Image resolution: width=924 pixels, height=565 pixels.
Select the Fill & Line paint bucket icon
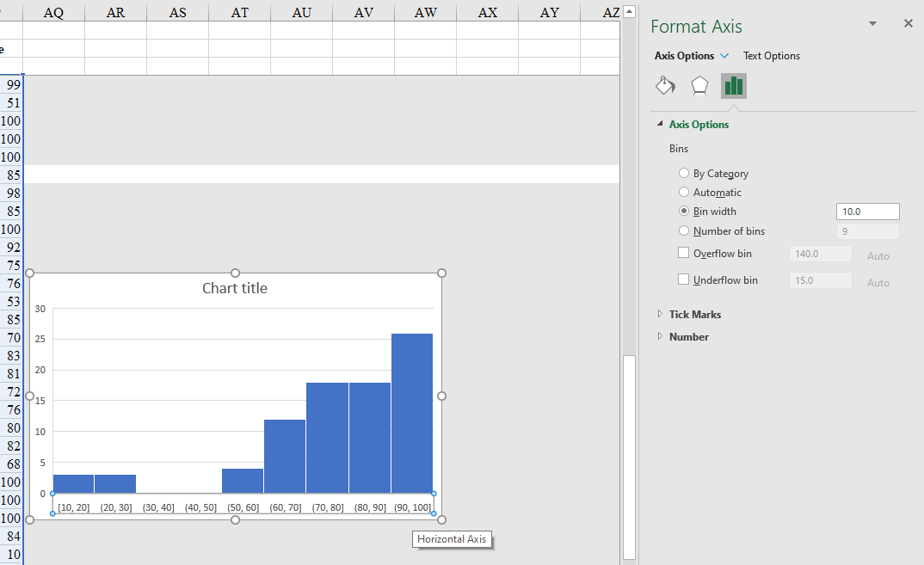point(665,85)
